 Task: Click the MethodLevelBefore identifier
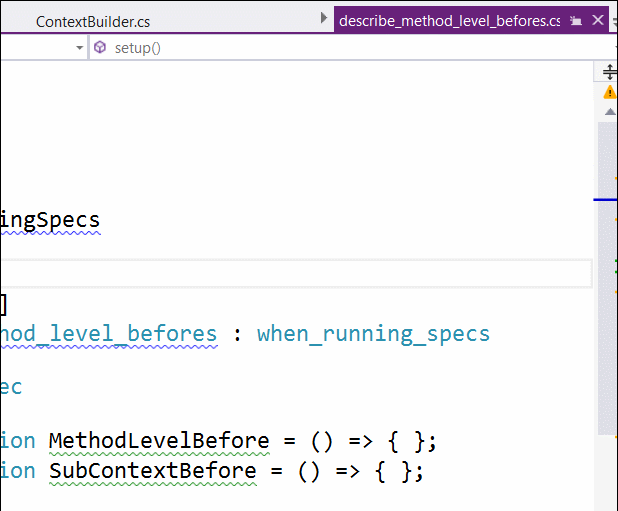(159, 440)
